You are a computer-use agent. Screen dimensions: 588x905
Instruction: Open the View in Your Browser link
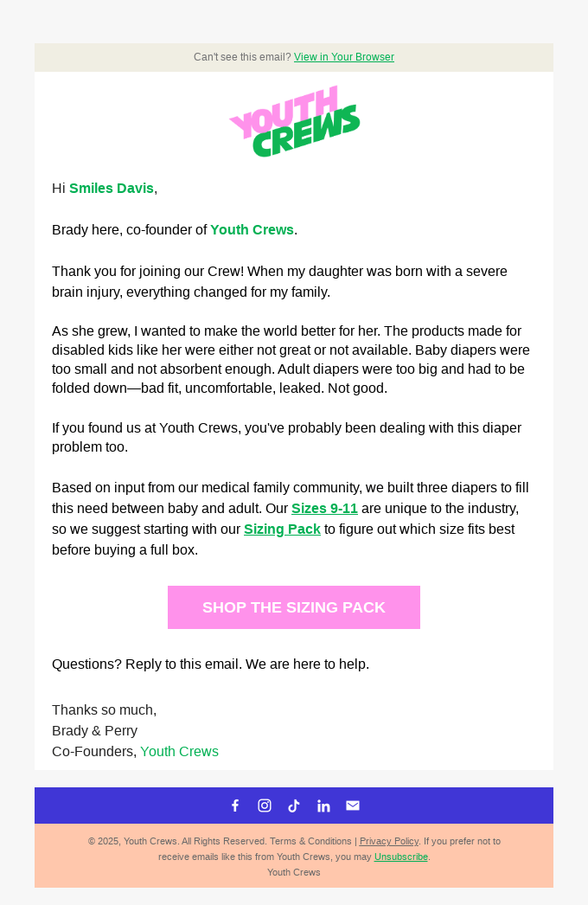click(x=343, y=57)
